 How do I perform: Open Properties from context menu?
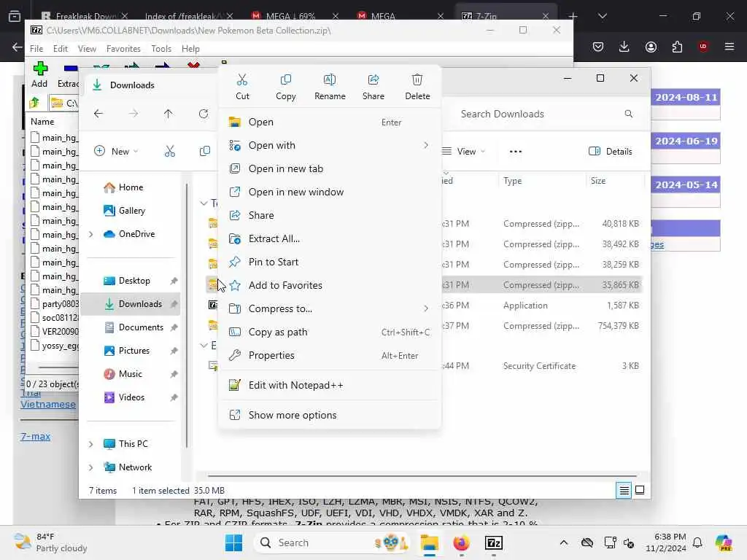pyautogui.click(x=329, y=355)
